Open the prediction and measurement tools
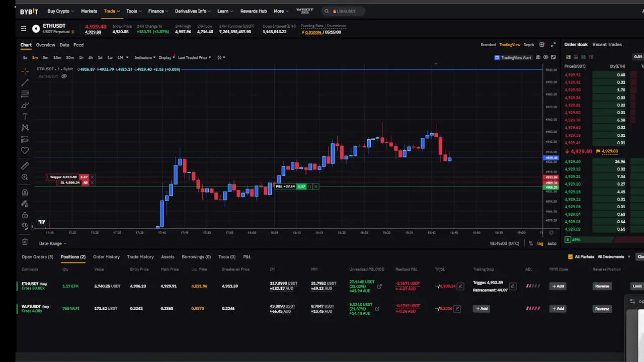The width and height of the screenshot is (644, 362). coord(25,139)
